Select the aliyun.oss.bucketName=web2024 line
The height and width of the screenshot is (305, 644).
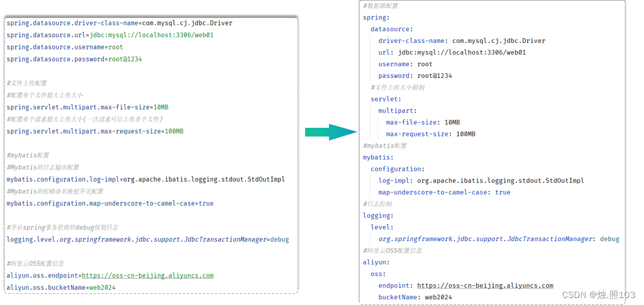(x=61, y=288)
